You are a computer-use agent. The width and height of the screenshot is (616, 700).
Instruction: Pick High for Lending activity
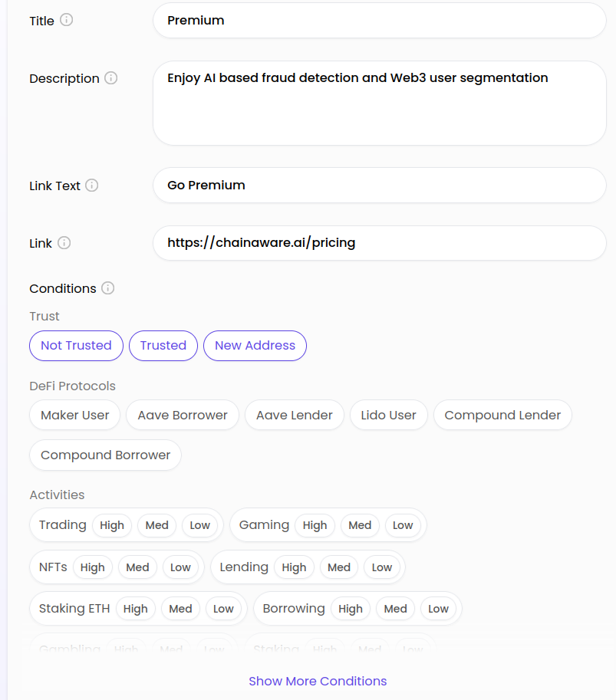tap(294, 567)
